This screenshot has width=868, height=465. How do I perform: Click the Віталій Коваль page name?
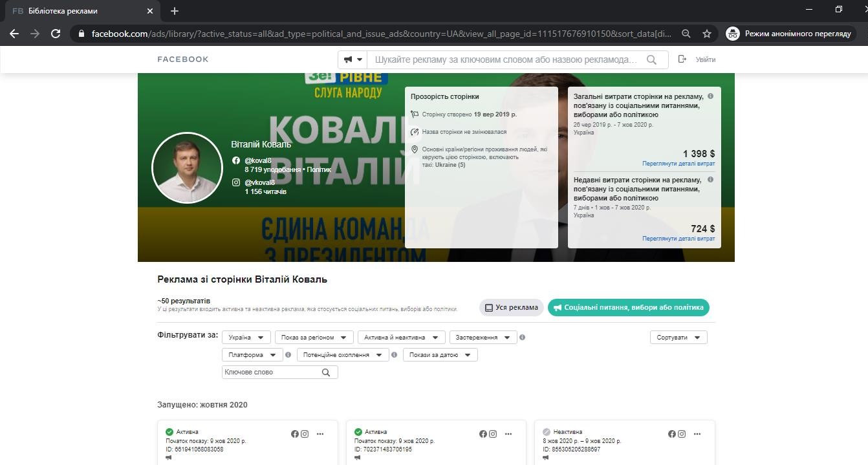[261, 144]
